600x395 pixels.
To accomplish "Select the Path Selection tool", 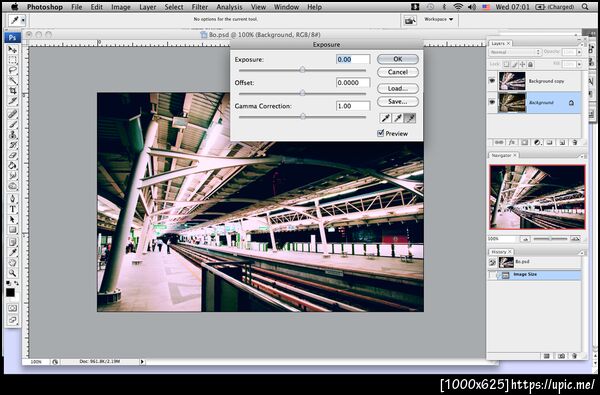I will 13,219.
